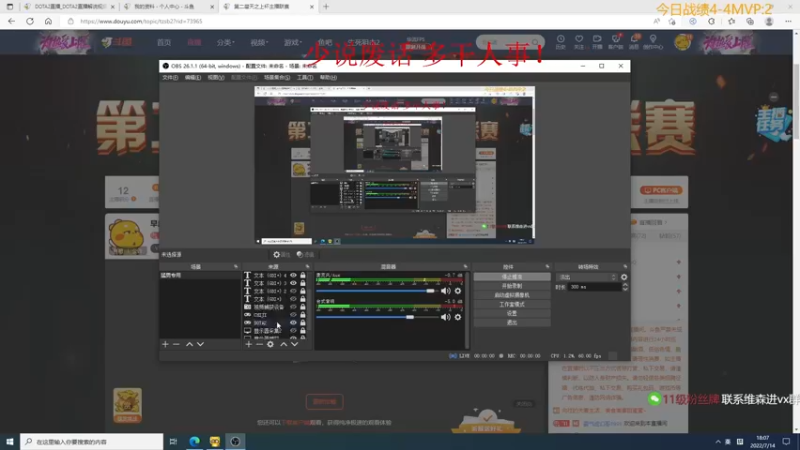Pop out the Scenes dock panel
This screenshot has width=800, height=450.
236,267
